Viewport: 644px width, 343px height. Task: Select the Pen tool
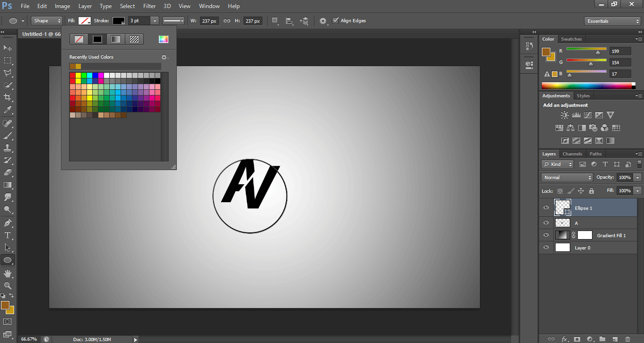coord(8,223)
